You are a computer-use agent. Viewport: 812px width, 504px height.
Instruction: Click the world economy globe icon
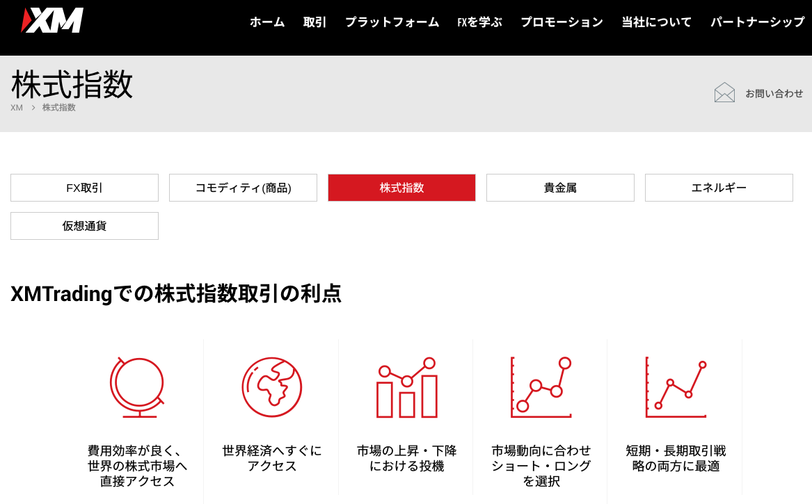pyautogui.click(x=271, y=388)
